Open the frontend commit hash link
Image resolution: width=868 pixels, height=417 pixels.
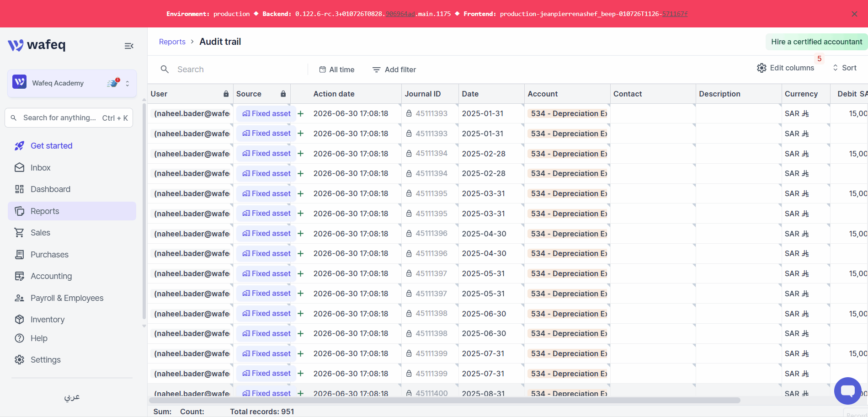point(675,14)
